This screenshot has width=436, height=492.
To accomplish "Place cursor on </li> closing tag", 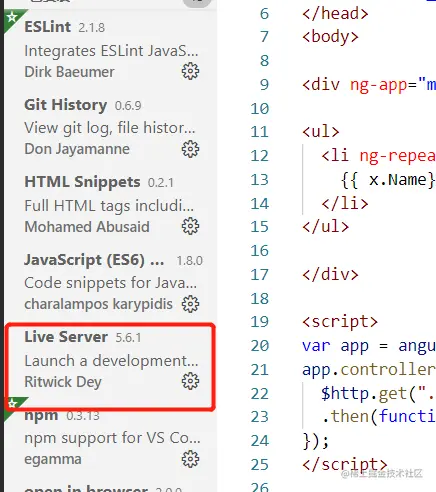I will click(x=345, y=203).
